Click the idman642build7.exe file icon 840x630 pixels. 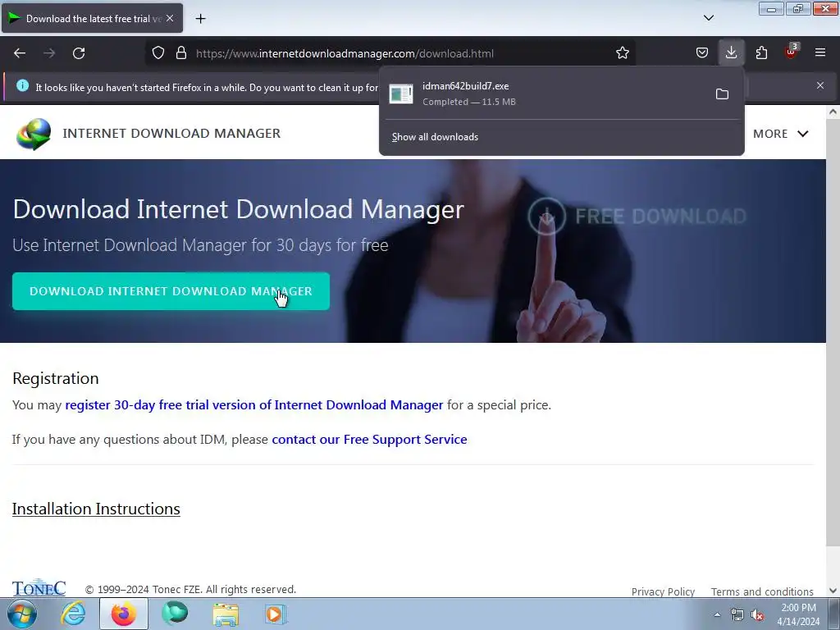pos(400,94)
